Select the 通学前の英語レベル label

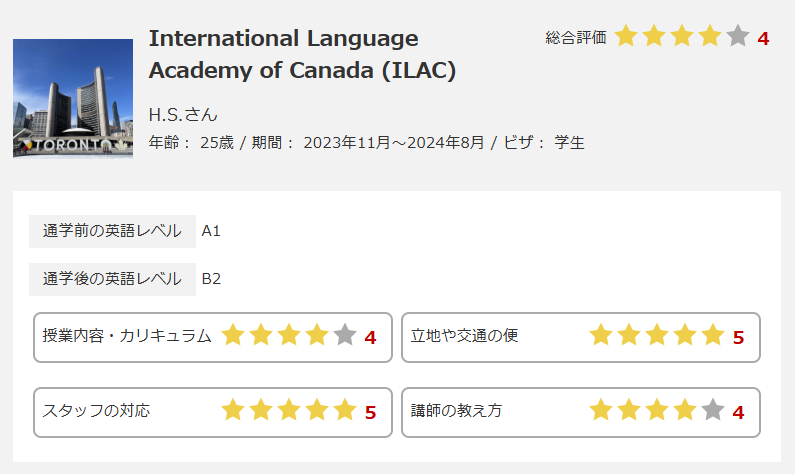pyautogui.click(x=112, y=231)
